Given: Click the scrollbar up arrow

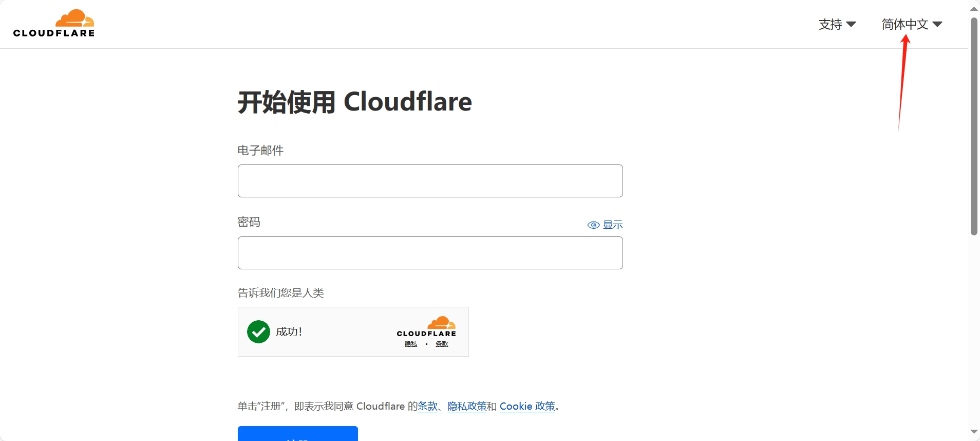Looking at the screenshot, I should pyautogui.click(x=974, y=9).
